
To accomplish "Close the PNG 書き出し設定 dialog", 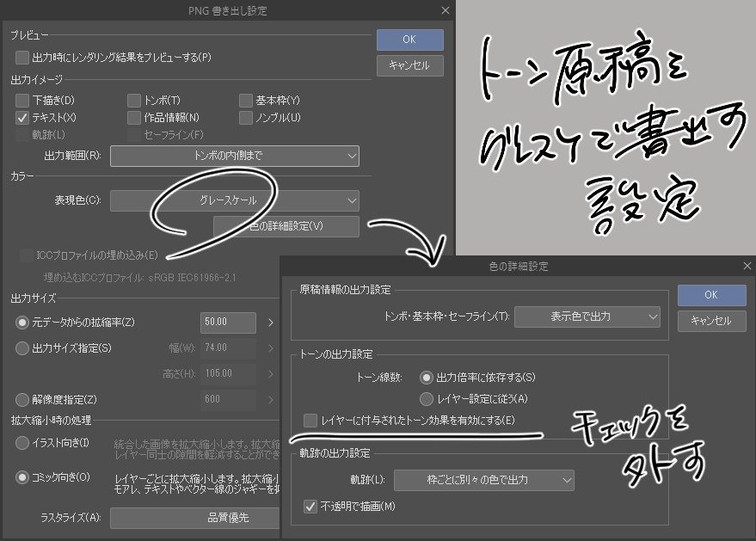I will point(445,10).
